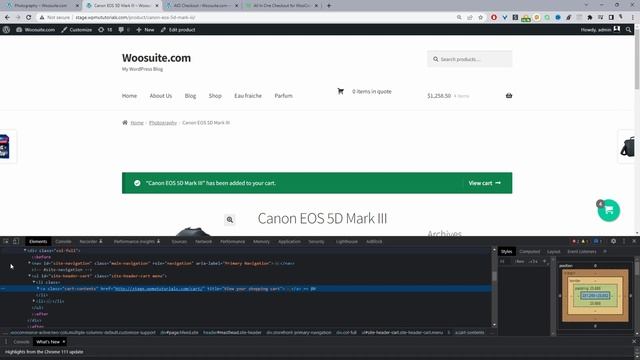640x360 pixels.
Task: Collapse the div col-full node
Action: coord(25,251)
